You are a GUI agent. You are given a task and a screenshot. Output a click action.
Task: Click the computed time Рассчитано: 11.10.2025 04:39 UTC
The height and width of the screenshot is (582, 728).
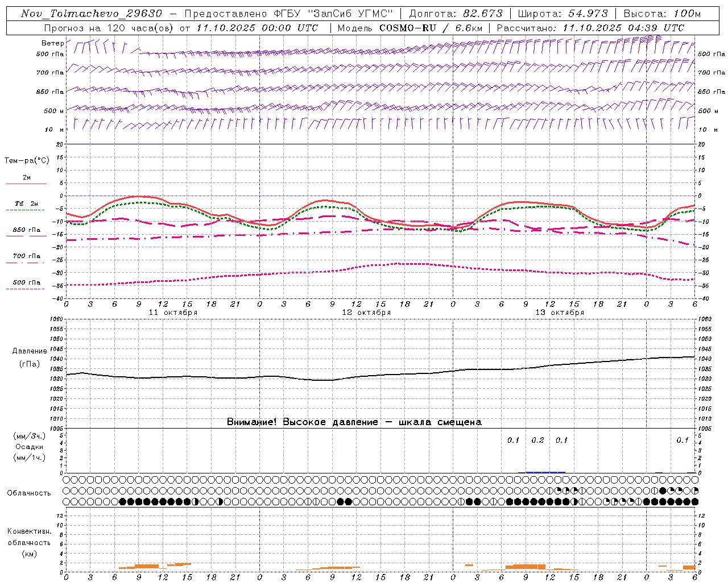tap(591, 28)
